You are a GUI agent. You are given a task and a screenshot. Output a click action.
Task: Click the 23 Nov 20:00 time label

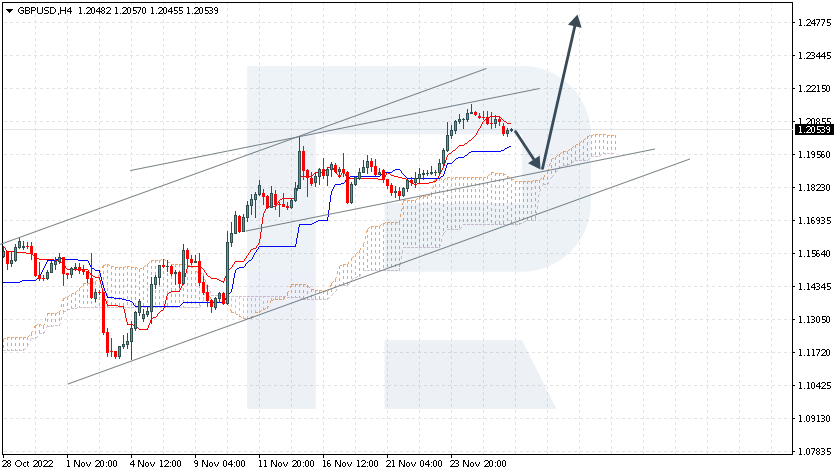tap(479, 464)
